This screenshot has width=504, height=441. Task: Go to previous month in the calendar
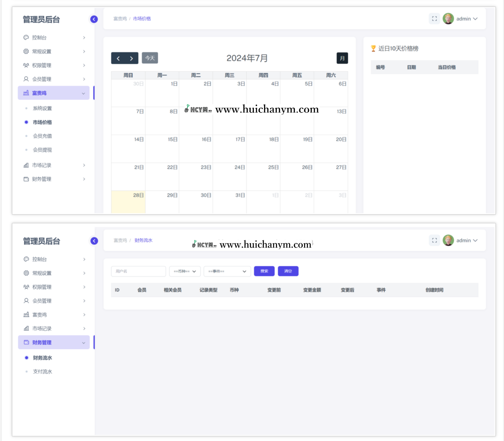coord(118,58)
